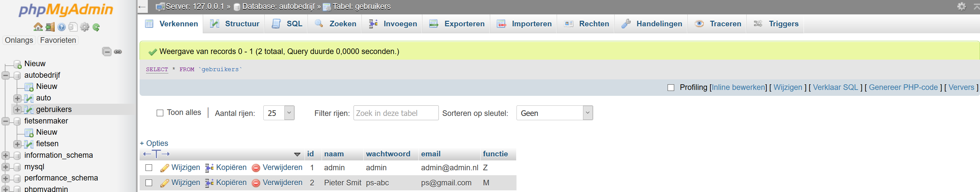Enable the Profiling checkbox
Screen dimensions: 980x192
[671, 88]
